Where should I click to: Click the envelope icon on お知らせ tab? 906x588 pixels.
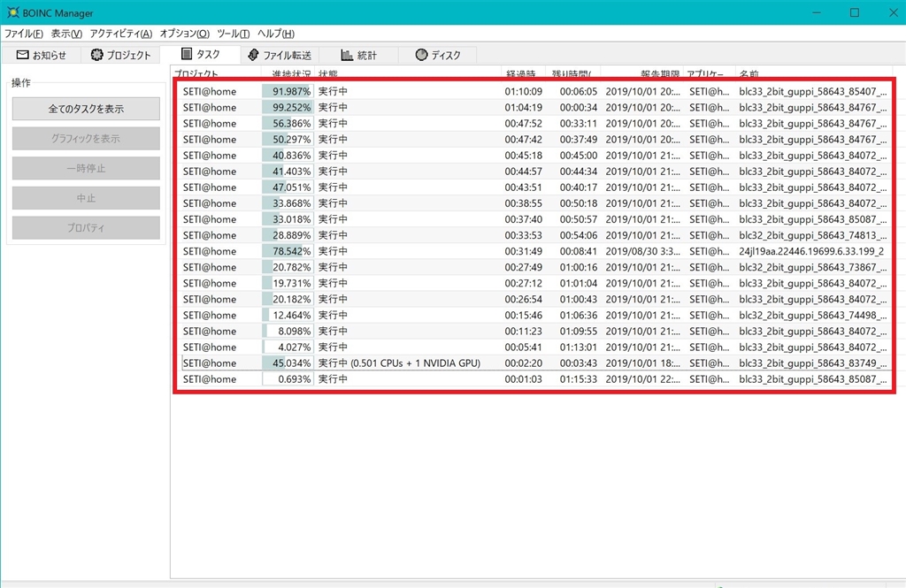coord(22,55)
